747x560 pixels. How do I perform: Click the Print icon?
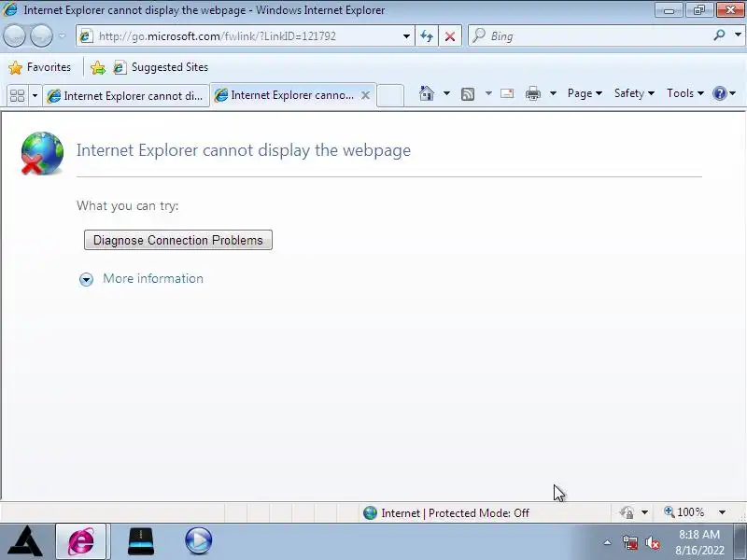(532, 93)
